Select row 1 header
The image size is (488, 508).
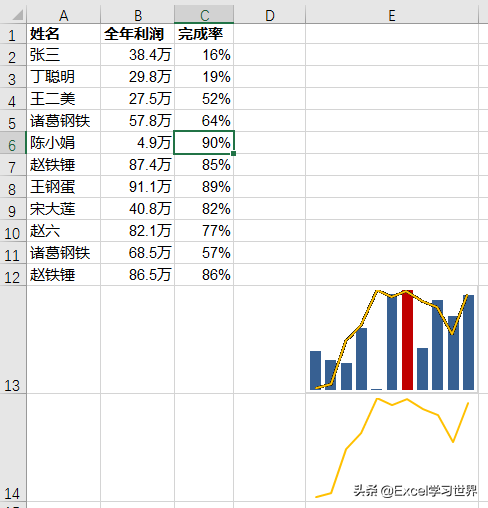(13, 34)
